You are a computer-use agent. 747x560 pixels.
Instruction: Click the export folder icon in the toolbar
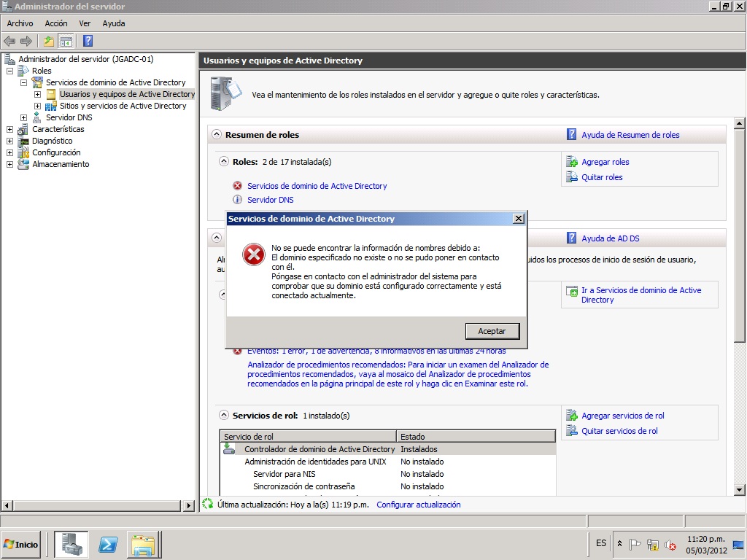tap(48, 41)
